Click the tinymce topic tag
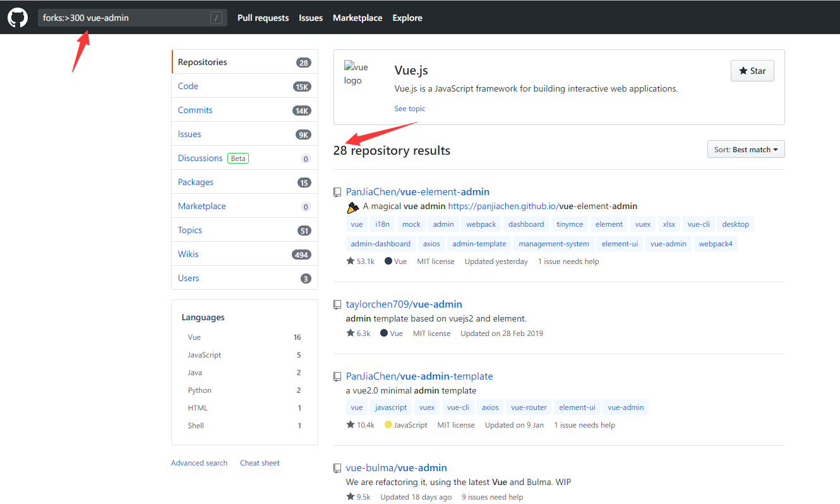 pos(570,224)
